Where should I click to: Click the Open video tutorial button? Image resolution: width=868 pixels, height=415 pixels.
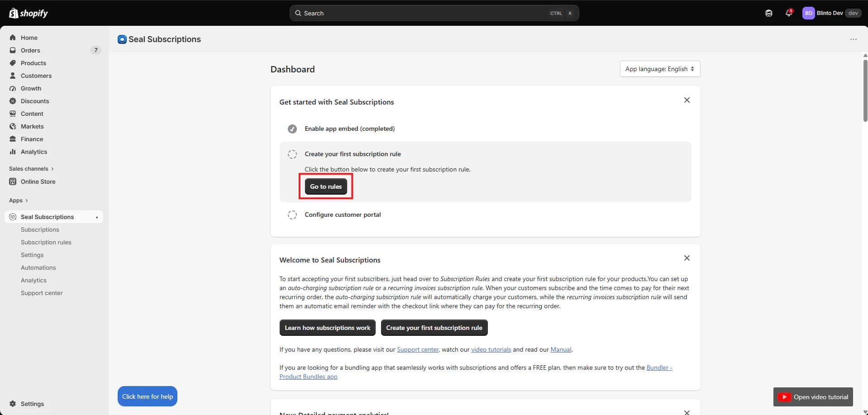(813, 397)
